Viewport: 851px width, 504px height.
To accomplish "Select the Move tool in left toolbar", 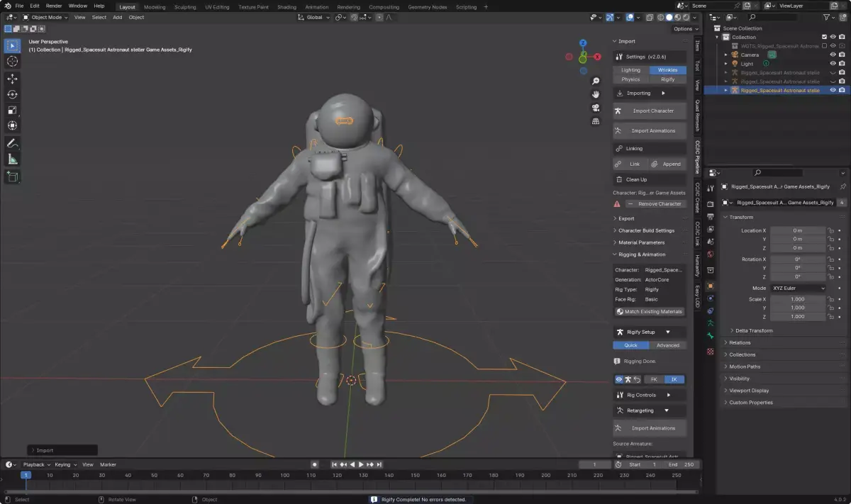I will tap(12, 79).
